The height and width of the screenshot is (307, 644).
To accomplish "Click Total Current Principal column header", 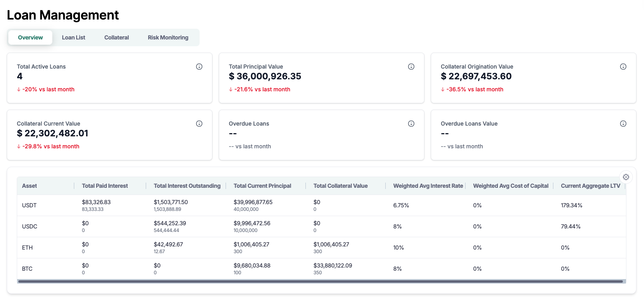I will [262, 186].
